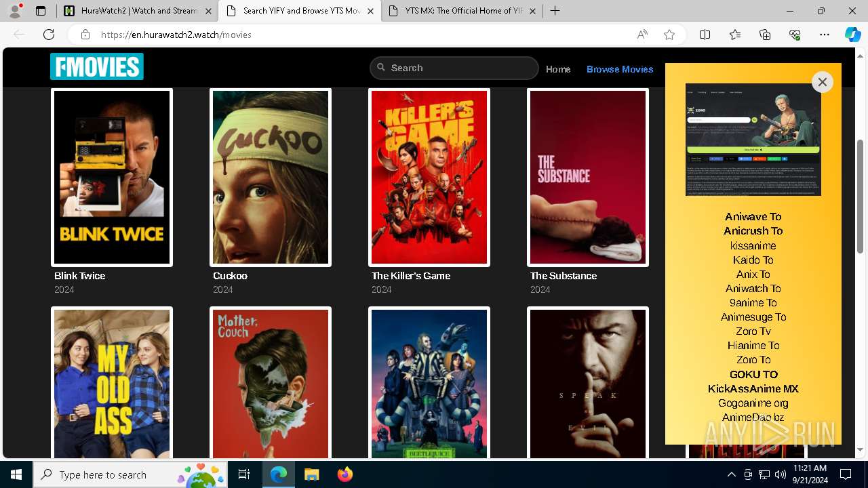Click the FMOVIES logo
Screen dimensions: 868x488
point(97,66)
